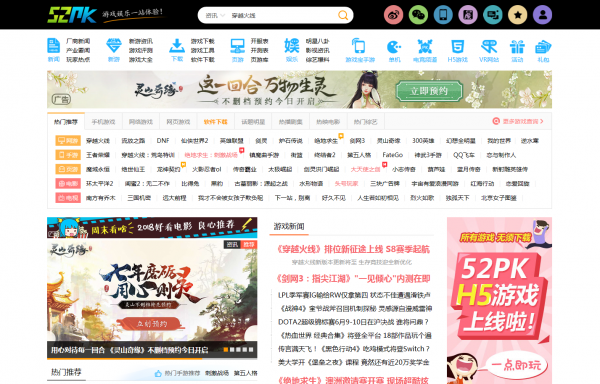Viewport: 600px width, 384px height.
Task: Open 《穿越火线》排位新征途 news headline
Action: [353, 249]
